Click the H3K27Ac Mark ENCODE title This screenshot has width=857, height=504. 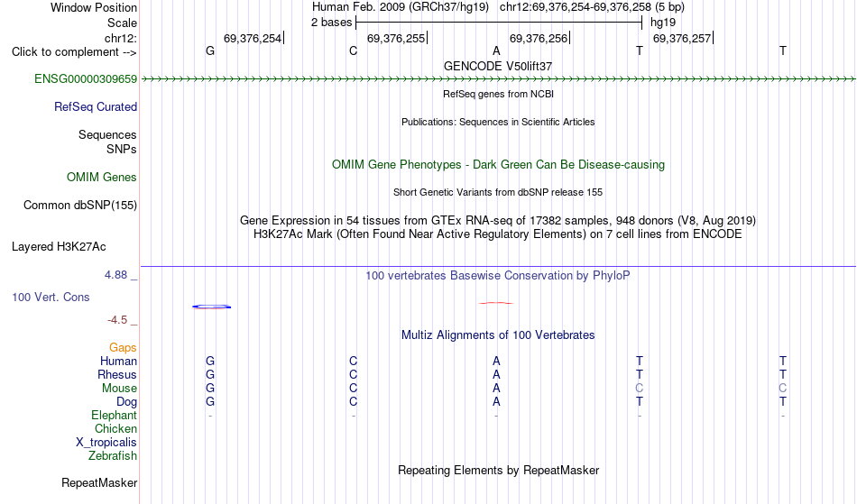coord(498,234)
